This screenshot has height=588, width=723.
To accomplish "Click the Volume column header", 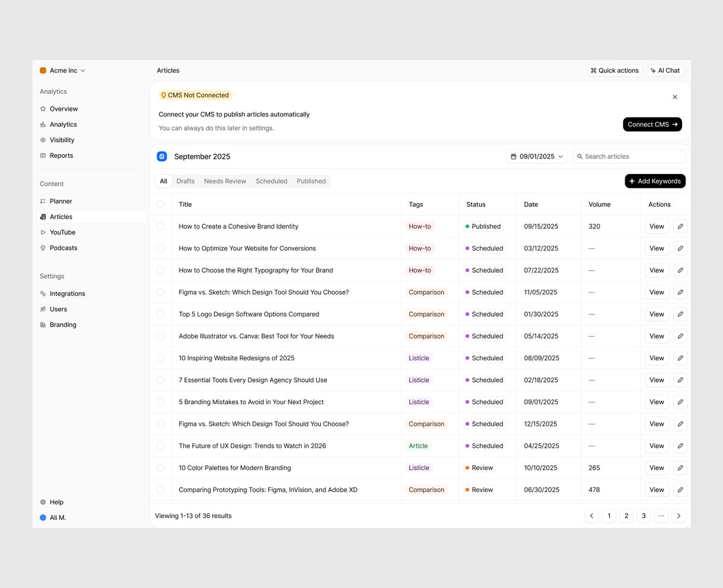I will click(599, 204).
